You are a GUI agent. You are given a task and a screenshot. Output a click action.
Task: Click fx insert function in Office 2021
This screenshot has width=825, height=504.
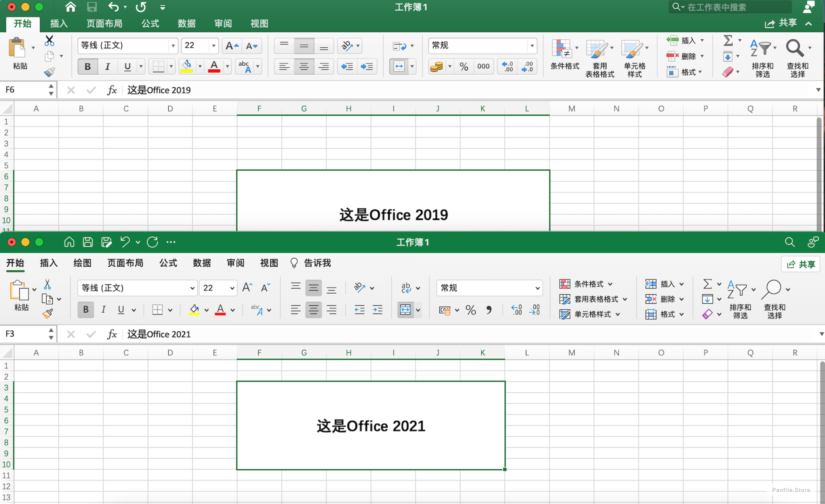click(x=112, y=334)
